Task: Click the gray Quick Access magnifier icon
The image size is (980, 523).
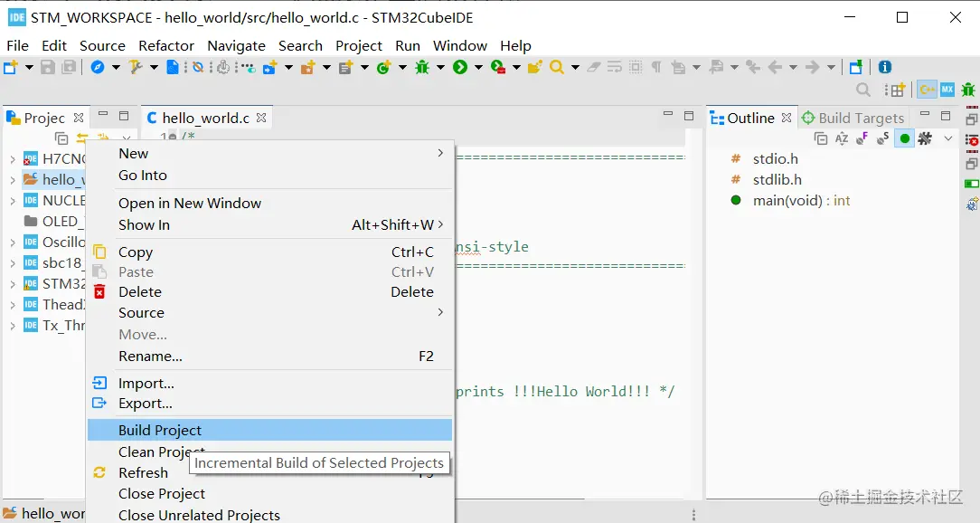Action: (863, 90)
